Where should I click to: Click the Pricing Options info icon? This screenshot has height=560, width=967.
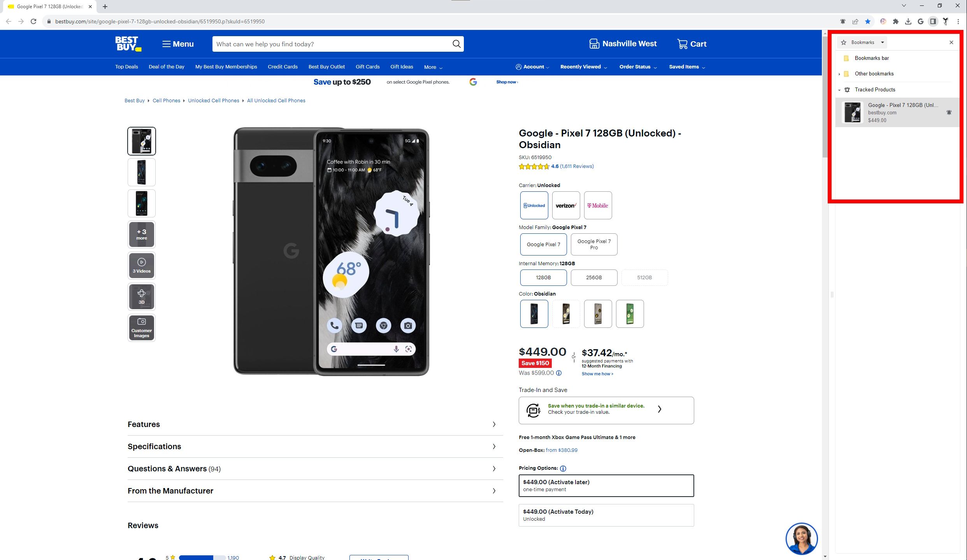563,469
